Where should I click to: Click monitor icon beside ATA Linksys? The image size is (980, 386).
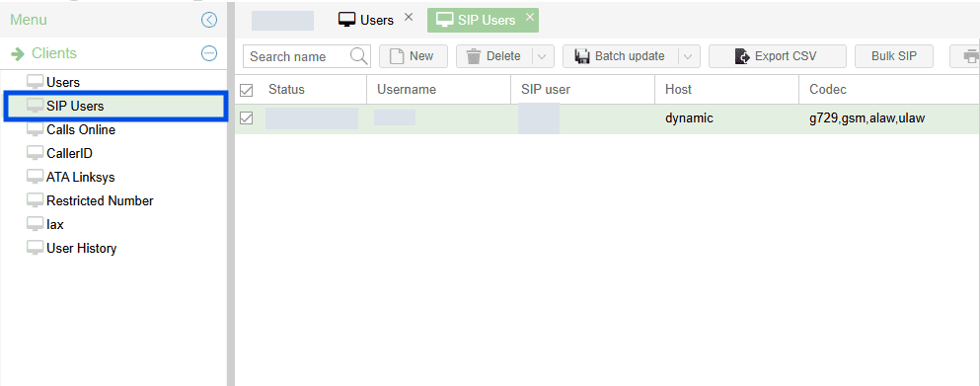click(x=35, y=177)
